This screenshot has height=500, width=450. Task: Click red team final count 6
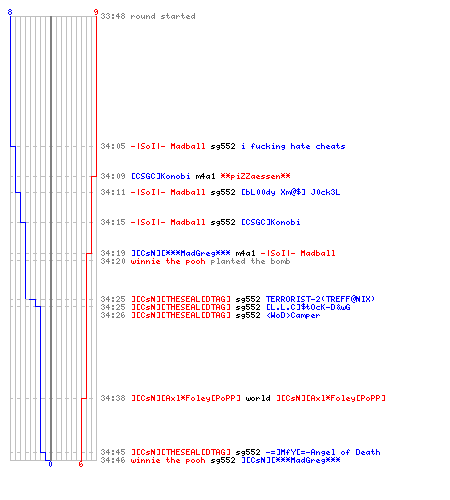click(x=81, y=464)
